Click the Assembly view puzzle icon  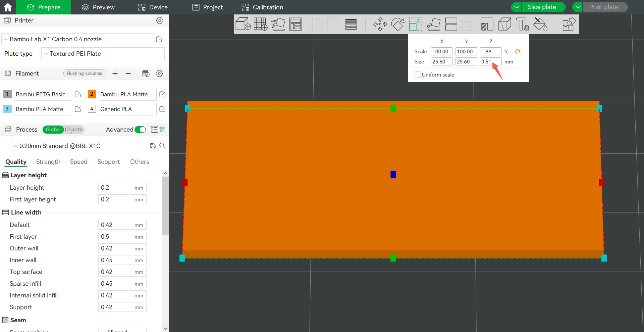coord(569,24)
